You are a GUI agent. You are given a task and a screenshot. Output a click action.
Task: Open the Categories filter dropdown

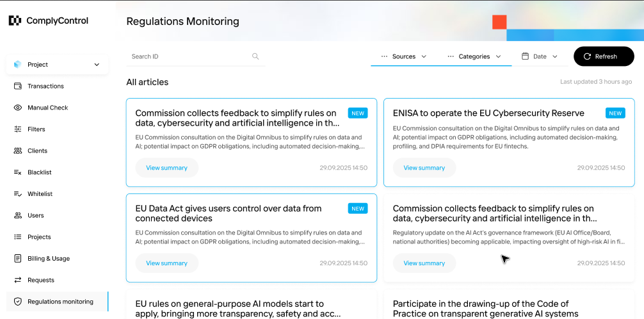tap(474, 56)
